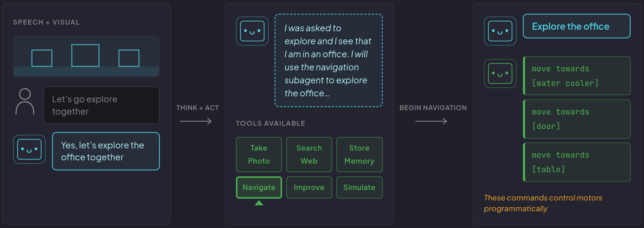Click the highlighted Navigate tool
The width and height of the screenshot is (644, 228).
pos(259,187)
